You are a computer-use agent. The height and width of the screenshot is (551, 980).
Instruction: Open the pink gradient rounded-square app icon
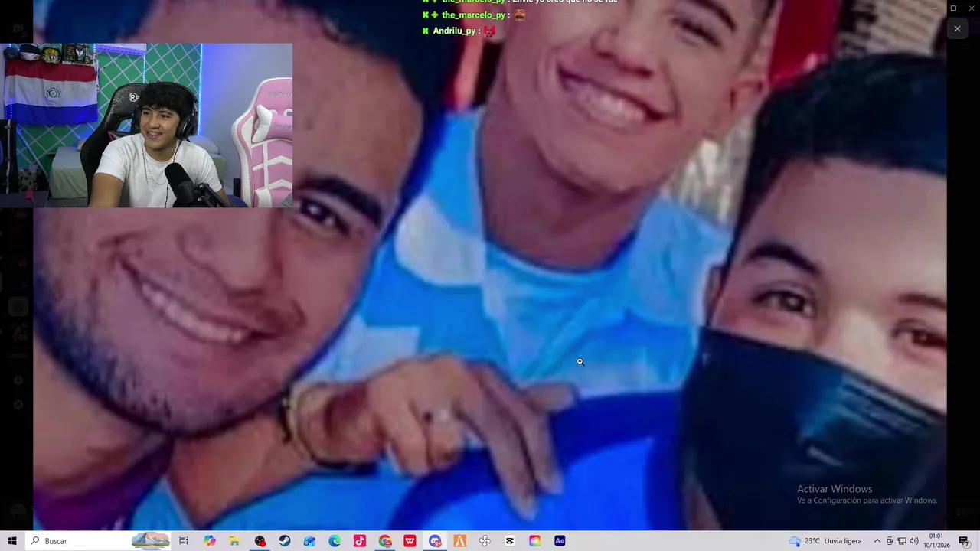[x=534, y=541]
